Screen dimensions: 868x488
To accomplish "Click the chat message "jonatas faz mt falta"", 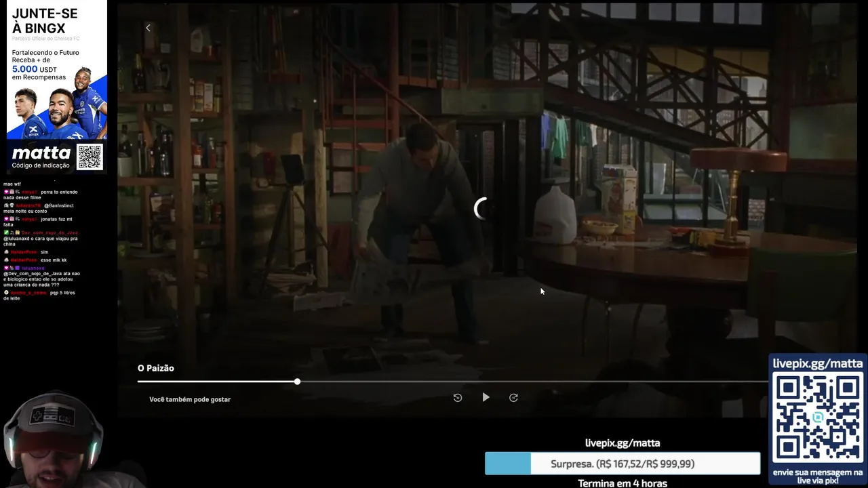I will tap(37, 222).
